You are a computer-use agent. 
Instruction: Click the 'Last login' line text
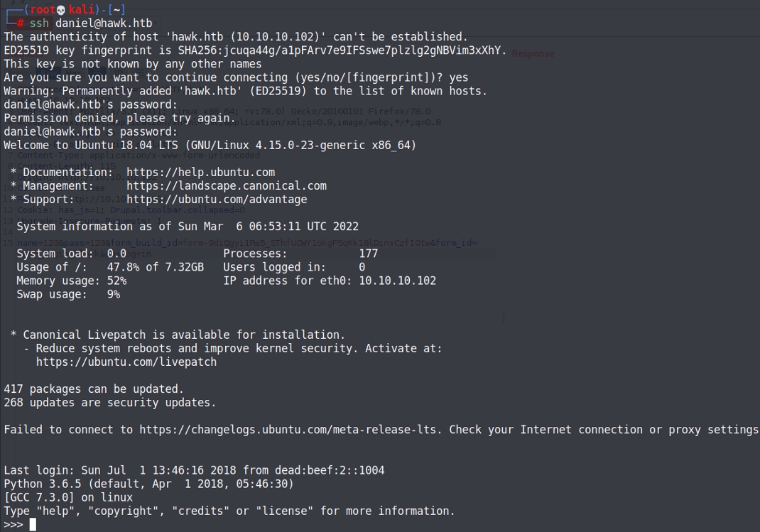point(193,470)
